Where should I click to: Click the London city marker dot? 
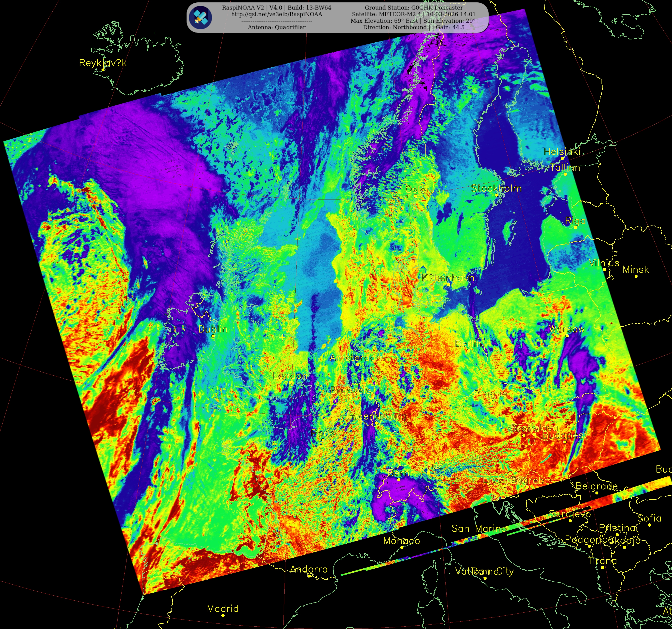point(290,382)
